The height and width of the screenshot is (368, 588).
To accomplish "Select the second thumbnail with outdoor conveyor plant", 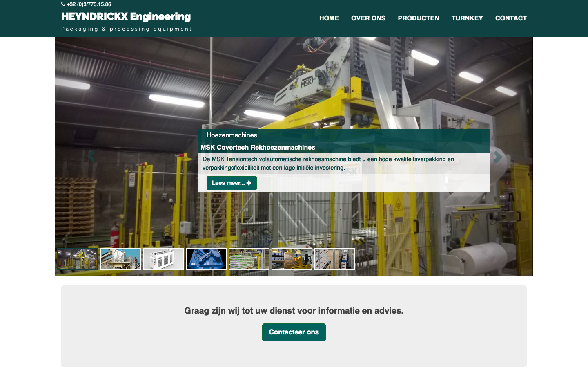I will [120, 259].
